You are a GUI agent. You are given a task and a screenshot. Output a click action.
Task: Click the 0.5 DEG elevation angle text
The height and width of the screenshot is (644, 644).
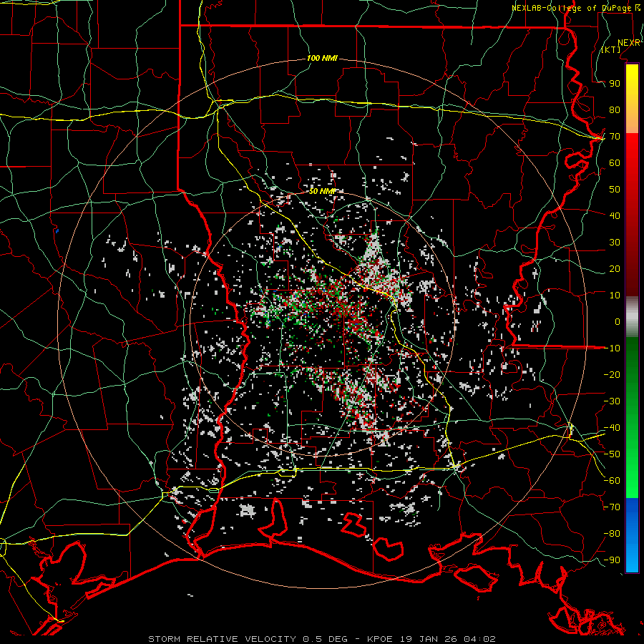pos(325,639)
